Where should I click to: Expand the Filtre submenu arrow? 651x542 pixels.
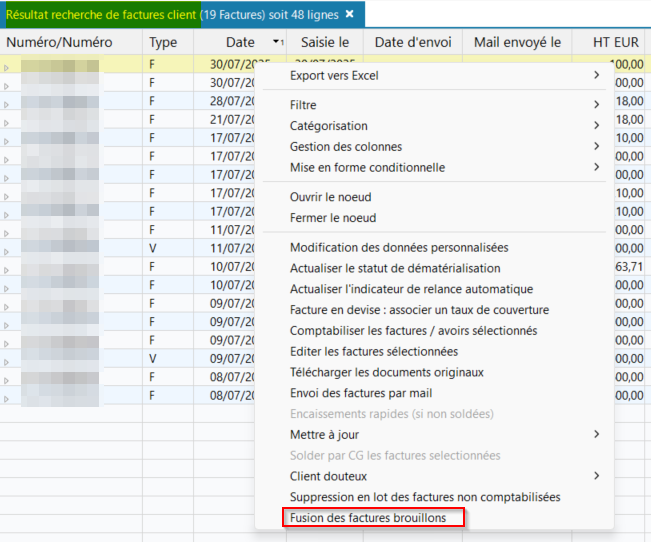tap(597, 105)
